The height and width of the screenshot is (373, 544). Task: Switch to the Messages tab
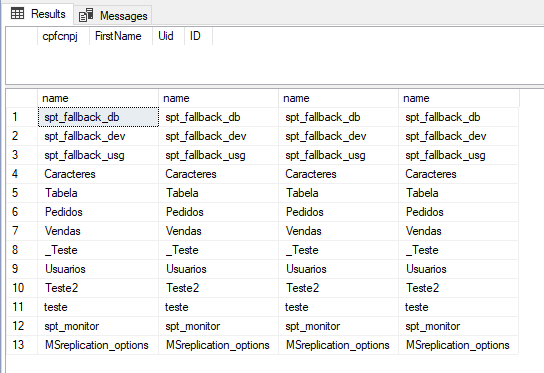click(x=113, y=15)
